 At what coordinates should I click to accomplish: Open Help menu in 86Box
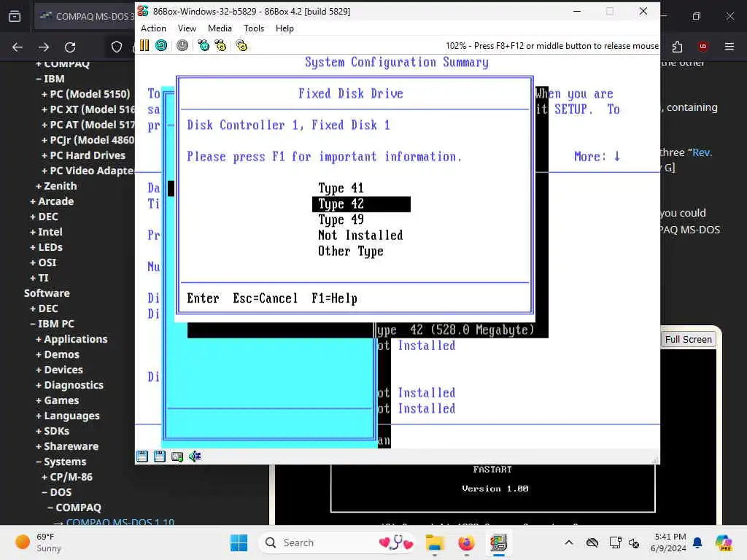285,28
